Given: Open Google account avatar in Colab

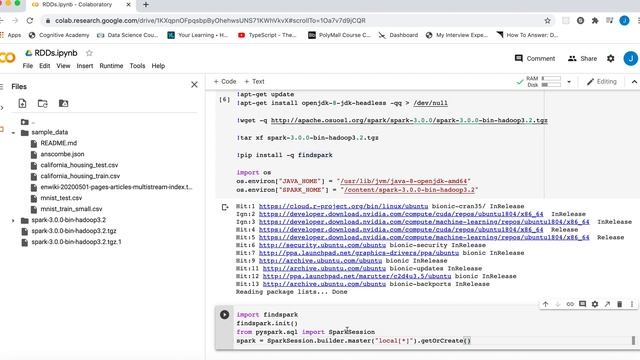Looking at the screenshot, I should [x=630, y=58].
